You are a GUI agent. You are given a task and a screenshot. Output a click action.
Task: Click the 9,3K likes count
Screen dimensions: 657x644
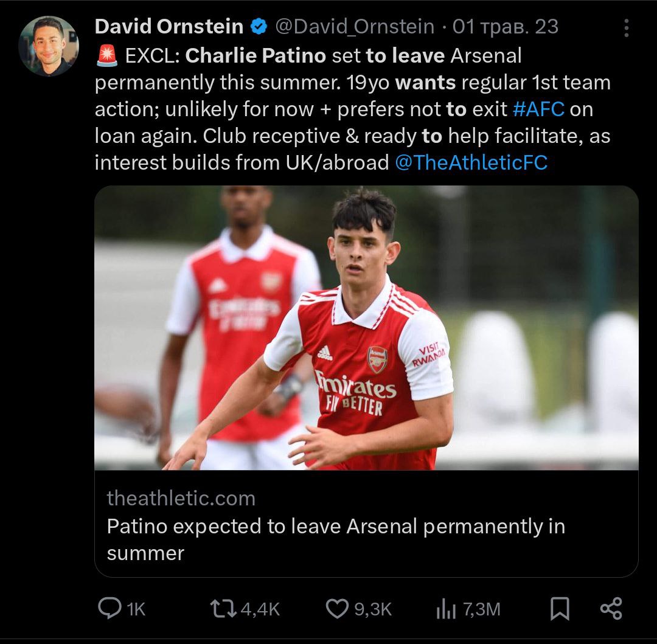click(x=372, y=609)
